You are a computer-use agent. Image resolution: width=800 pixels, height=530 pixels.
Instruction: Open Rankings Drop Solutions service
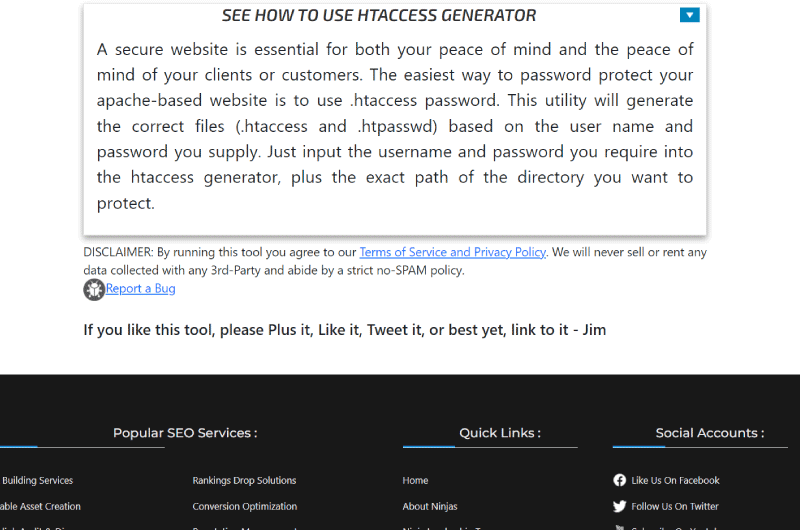click(244, 480)
